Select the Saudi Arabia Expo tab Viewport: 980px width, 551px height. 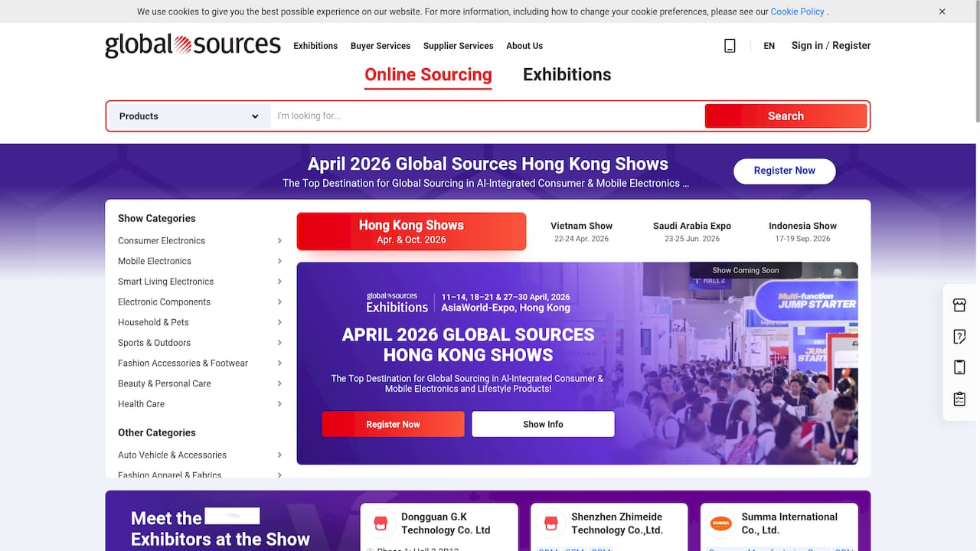pyautogui.click(x=692, y=231)
